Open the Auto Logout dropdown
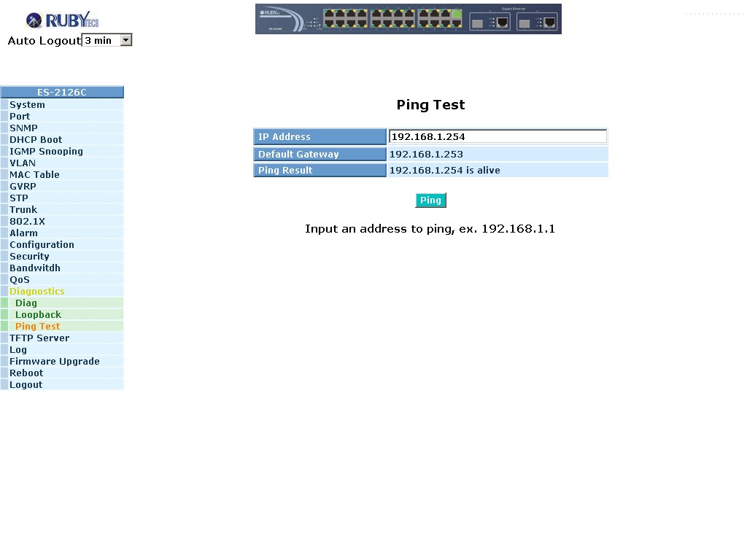This screenshot has height=560, width=747. click(107, 40)
